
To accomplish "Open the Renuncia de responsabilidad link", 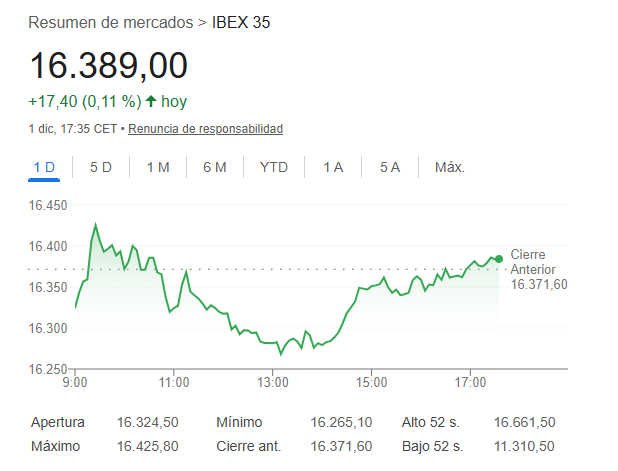I will 205,129.
